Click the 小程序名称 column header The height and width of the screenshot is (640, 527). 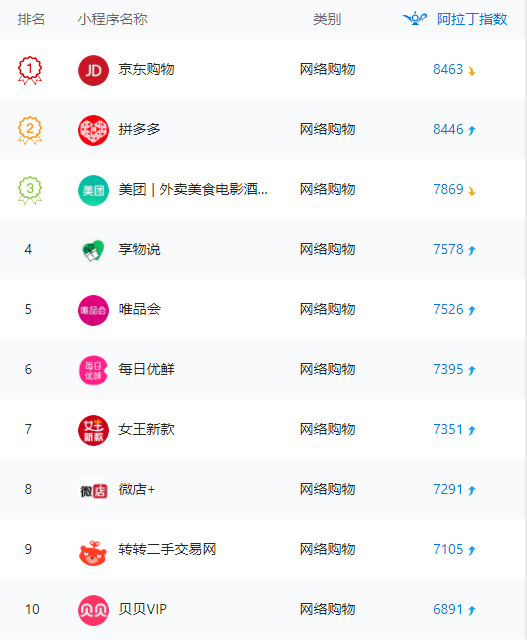(113, 19)
